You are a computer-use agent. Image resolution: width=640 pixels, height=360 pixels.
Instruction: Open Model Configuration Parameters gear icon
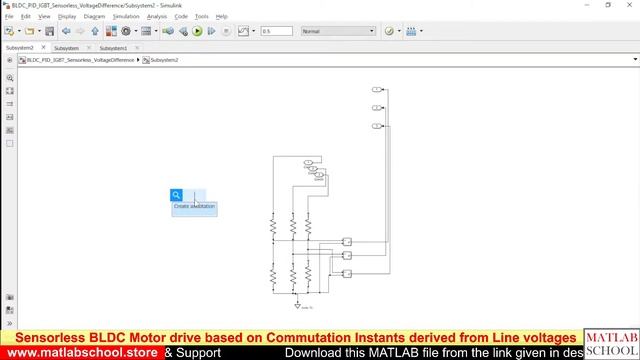point(126,31)
